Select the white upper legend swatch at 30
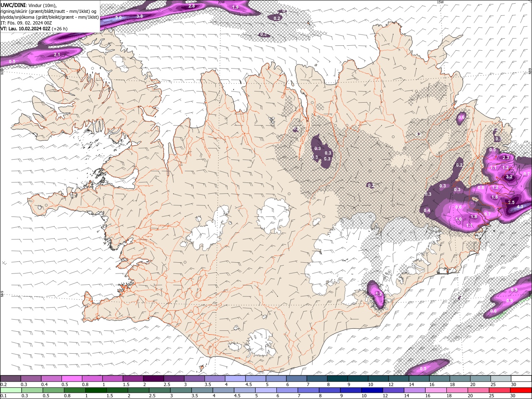Image resolution: width=532 pixels, height=399 pixels. [522, 379]
